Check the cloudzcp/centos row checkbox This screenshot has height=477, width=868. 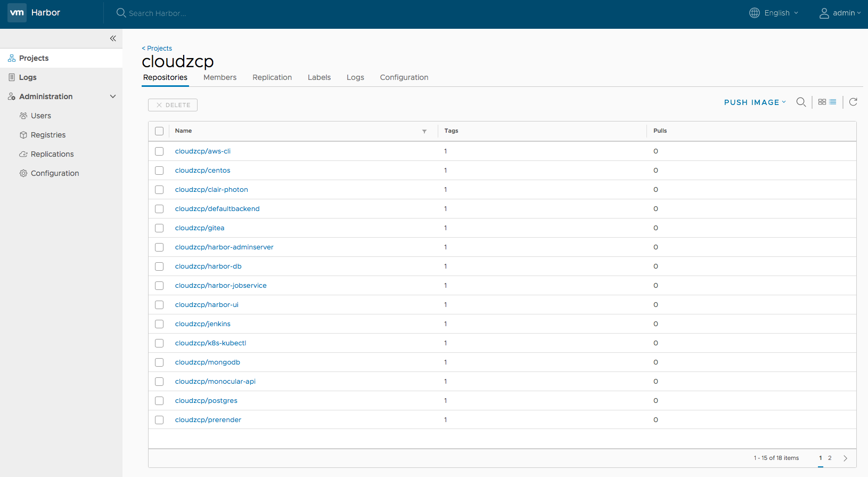pos(159,171)
